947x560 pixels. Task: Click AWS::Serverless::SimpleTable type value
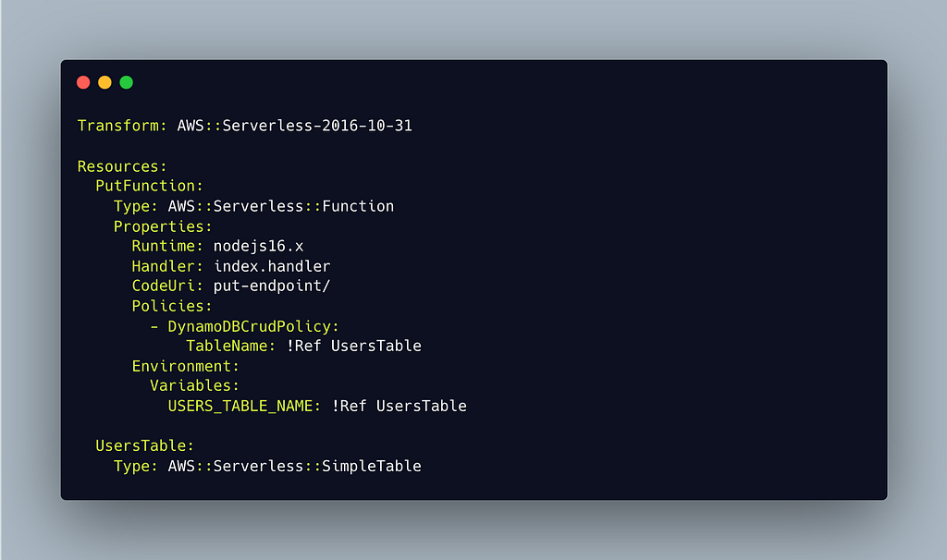pyautogui.click(x=295, y=466)
